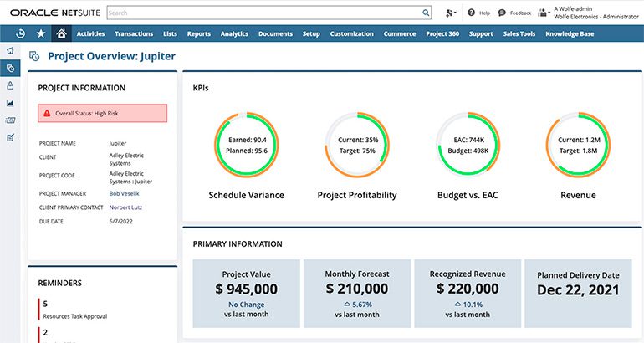Open the Support menu
The width and height of the screenshot is (644, 343).
[481, 33]
